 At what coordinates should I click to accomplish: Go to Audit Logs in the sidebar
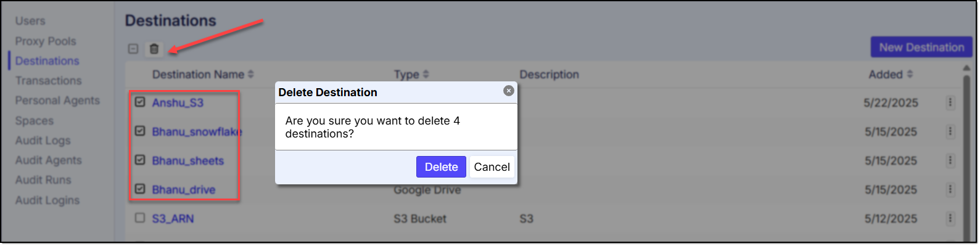click(x=43, y=141)
